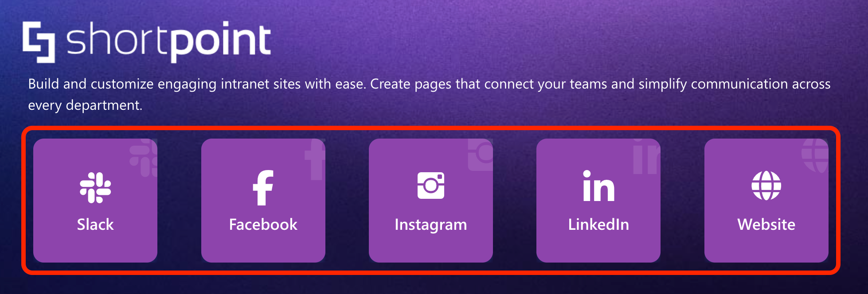The image size is (868, 294).
Task: Click the "every department." text line
Action: (x=85, y=105)
